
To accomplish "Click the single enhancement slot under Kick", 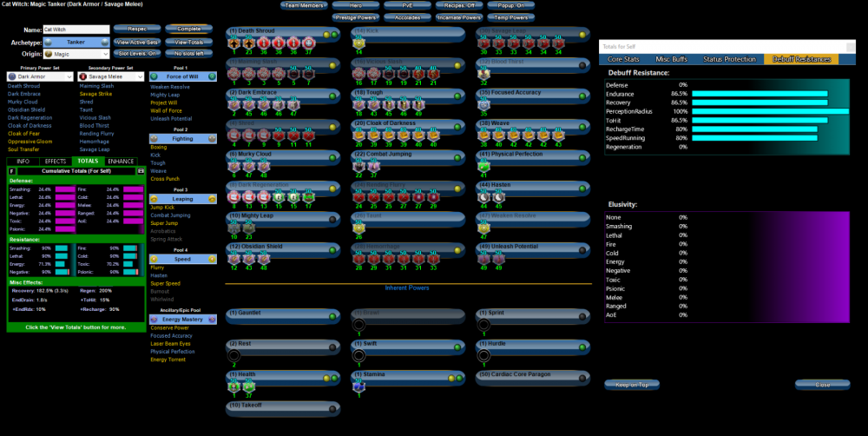I will [x=359, y=43].
